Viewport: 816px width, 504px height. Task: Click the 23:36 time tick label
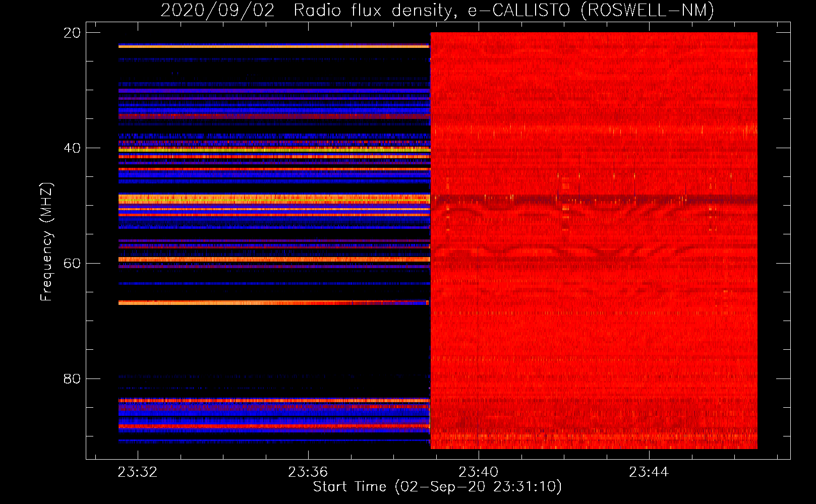coord(308,472)
